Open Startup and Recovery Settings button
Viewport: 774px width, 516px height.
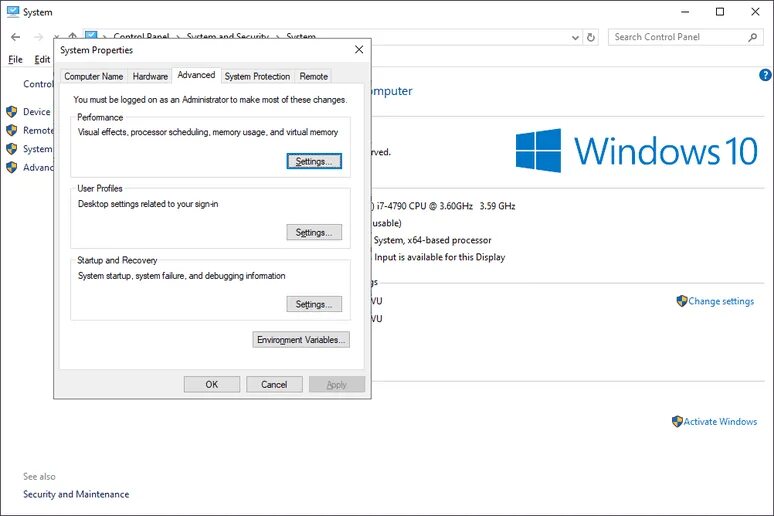pos(314,304)
